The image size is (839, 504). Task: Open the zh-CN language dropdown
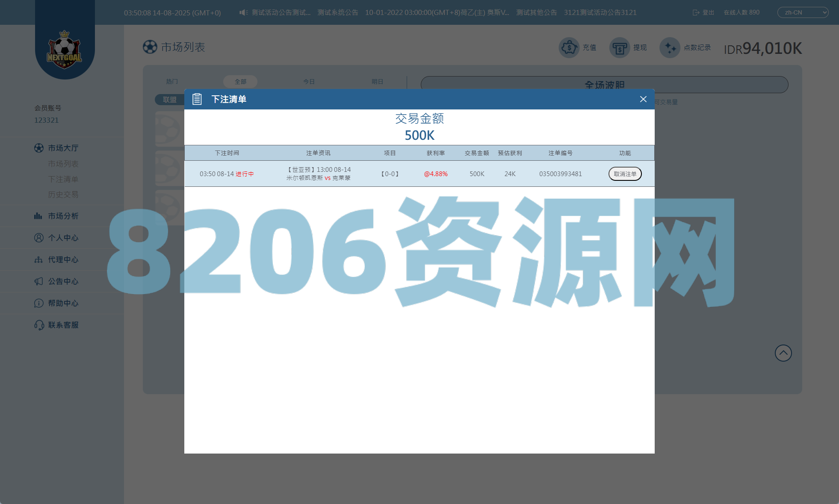point(803,12)
